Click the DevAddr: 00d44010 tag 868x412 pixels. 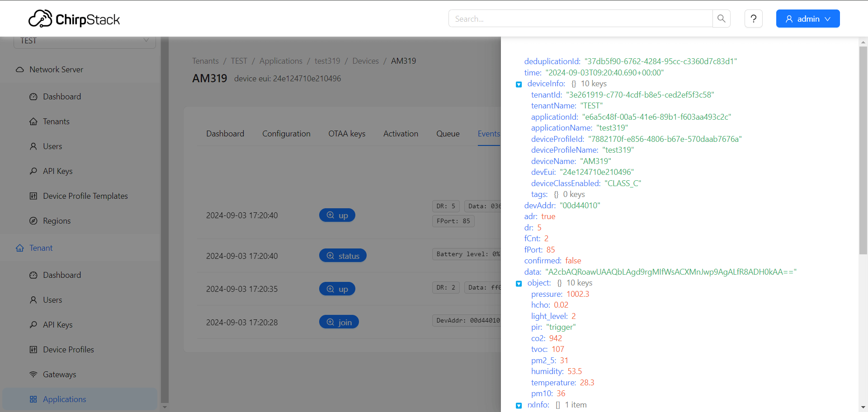pos(467,320)
